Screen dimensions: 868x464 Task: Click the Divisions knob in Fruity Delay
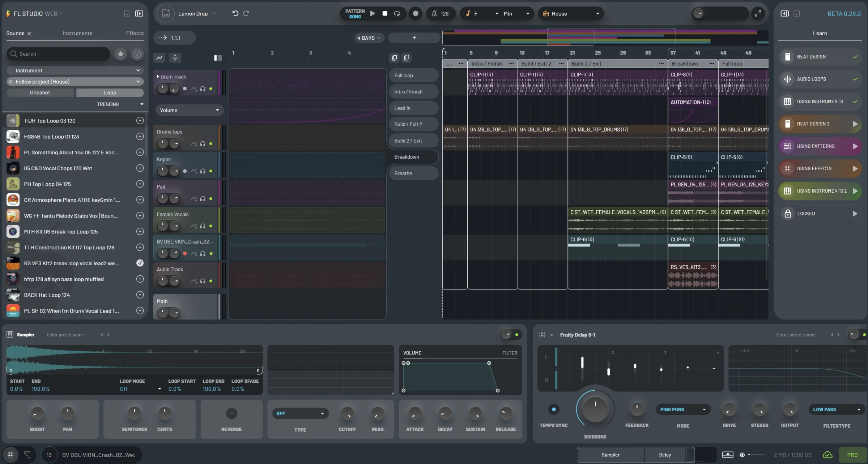[x=595, y=408]
